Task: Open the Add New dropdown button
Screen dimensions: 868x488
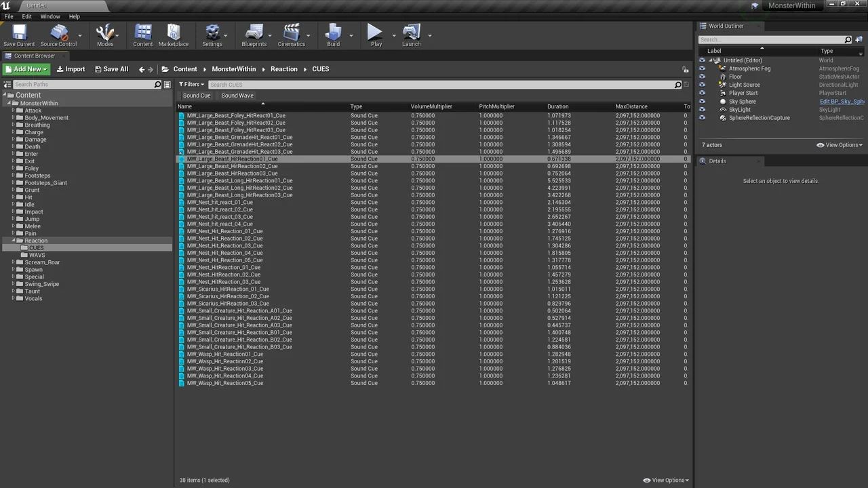Action: point(26,69)
